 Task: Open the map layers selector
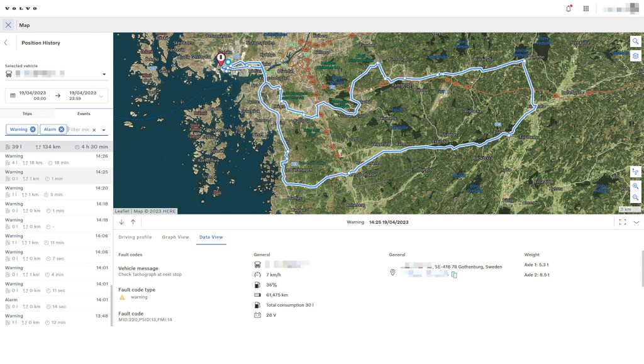click(635, 56)
